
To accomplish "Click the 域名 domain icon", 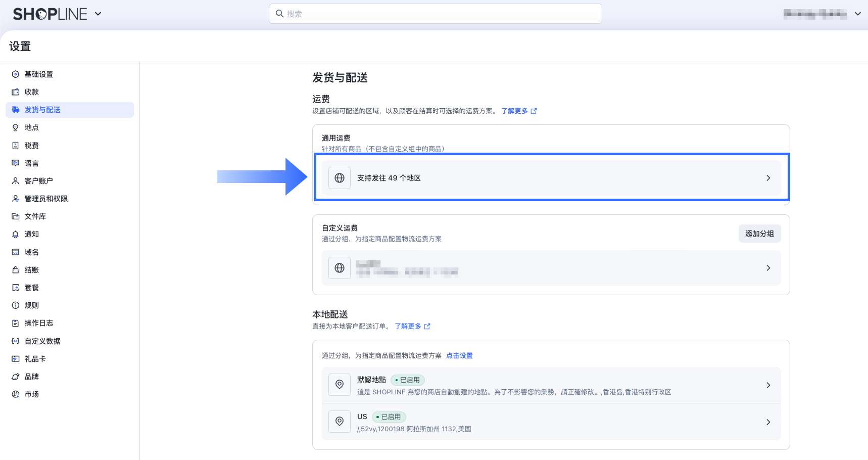I will pos(16,252).
